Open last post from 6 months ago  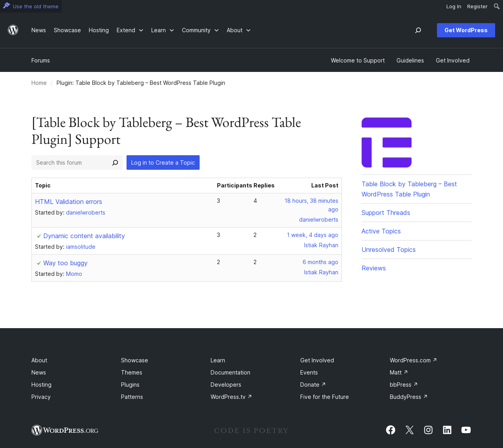[x=320, y=262]
